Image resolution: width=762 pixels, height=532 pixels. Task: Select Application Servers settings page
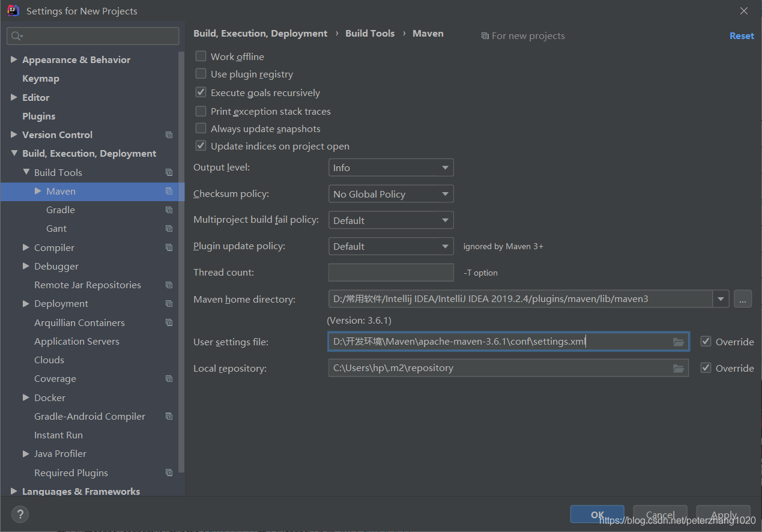[77, 341]
